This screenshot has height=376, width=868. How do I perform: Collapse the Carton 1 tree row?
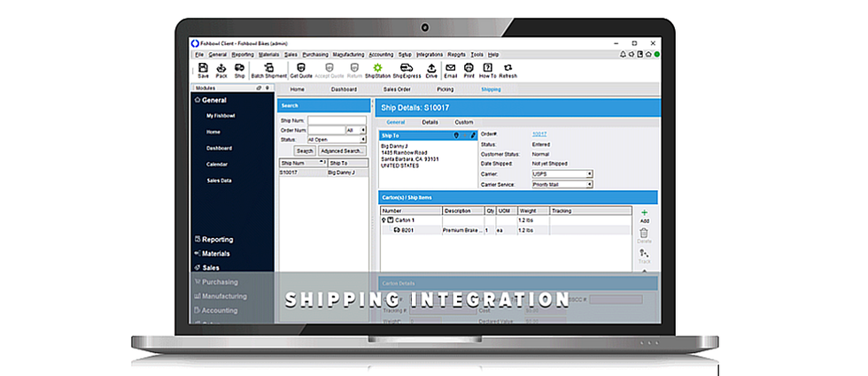(383, 219)
